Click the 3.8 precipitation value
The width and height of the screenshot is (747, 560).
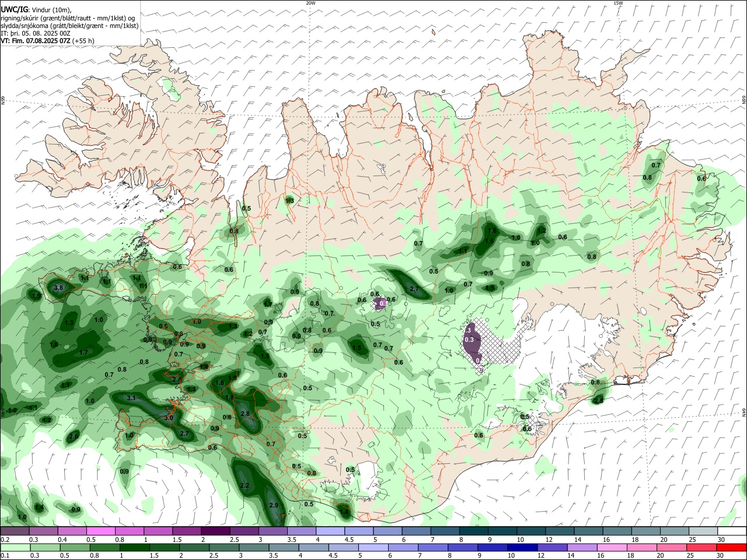[58, 288]
